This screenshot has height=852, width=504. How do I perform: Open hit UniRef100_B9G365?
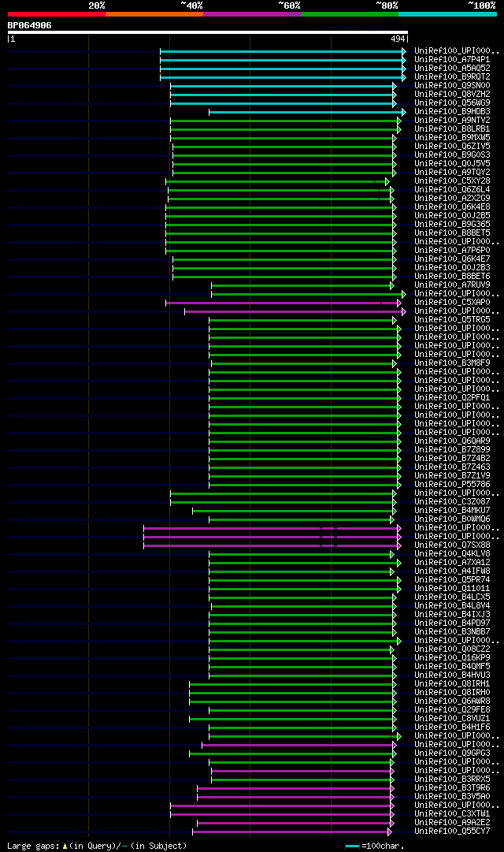[x=452, y=225]
